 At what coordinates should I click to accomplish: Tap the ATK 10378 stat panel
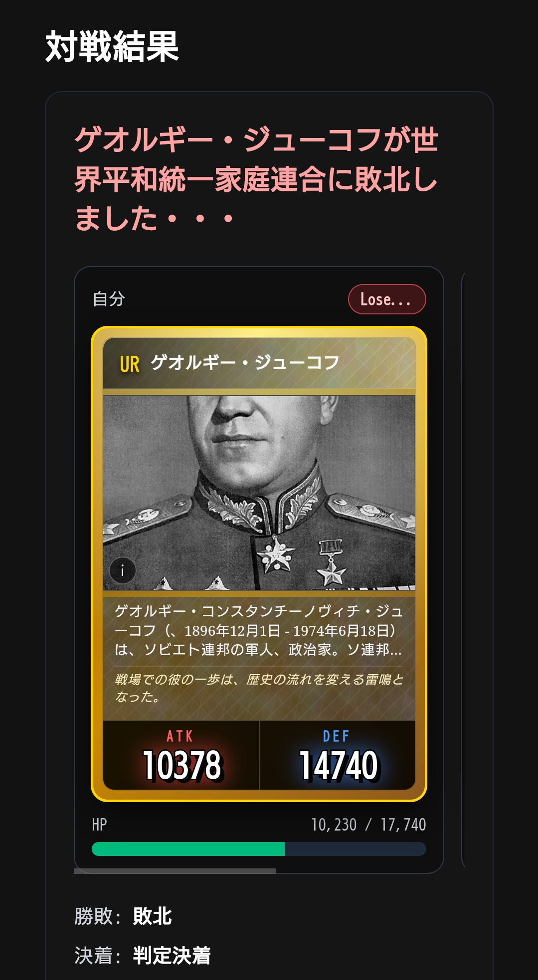(181, 755)
